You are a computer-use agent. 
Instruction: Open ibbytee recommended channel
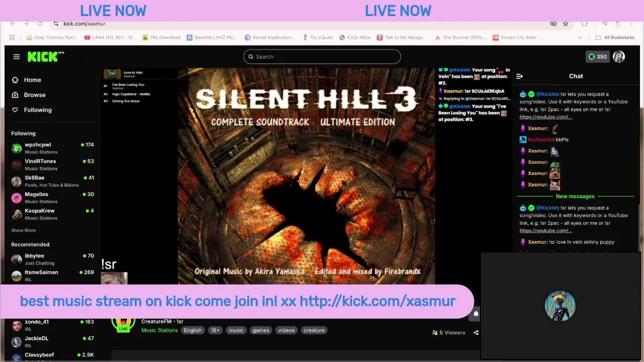pos(52,259)
